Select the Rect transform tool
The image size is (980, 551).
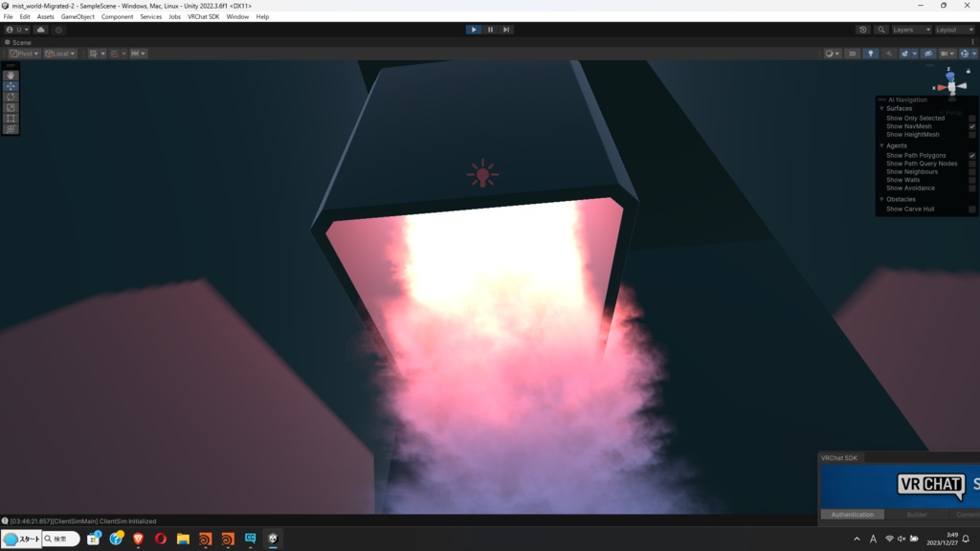point(11,118)
